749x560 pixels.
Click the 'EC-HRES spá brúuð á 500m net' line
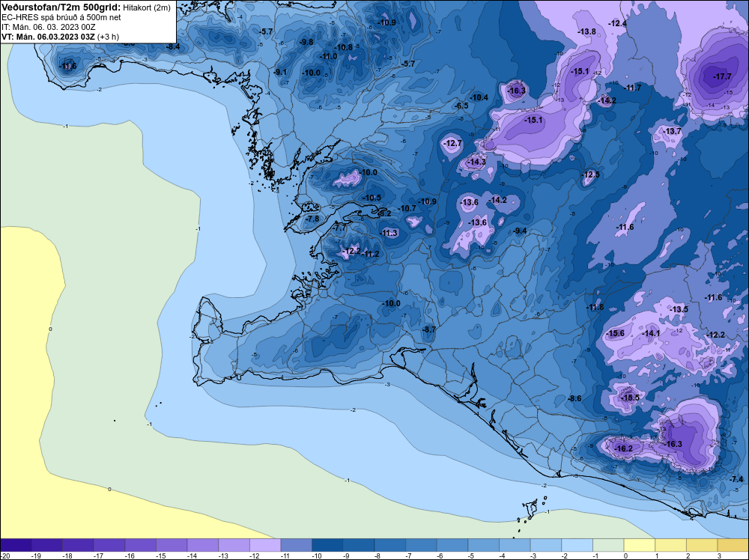click(x=61, y=17)
